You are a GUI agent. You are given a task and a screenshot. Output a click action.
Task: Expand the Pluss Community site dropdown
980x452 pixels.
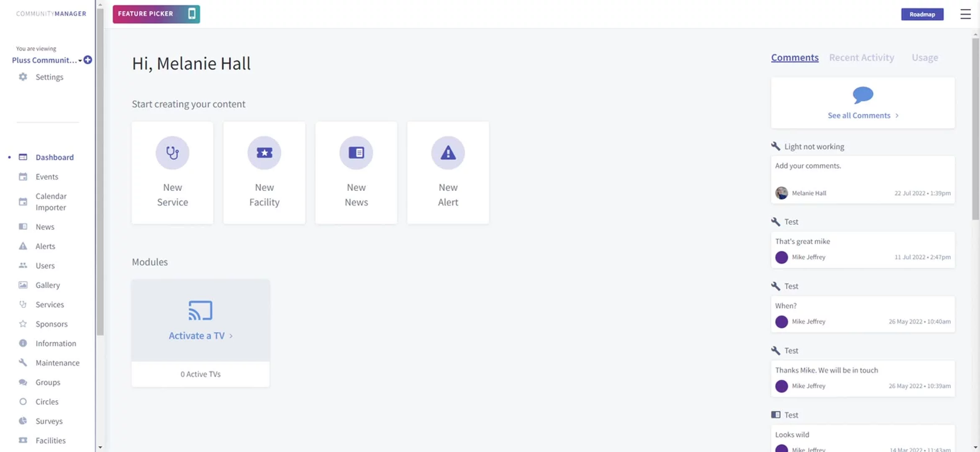pos(80,60)
